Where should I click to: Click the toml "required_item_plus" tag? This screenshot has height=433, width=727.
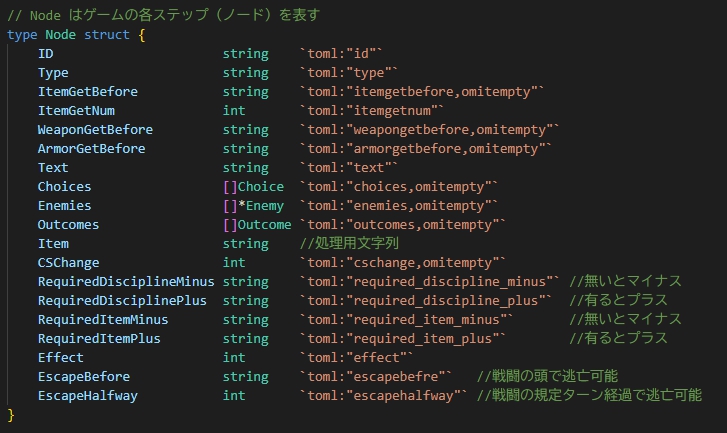410,339
